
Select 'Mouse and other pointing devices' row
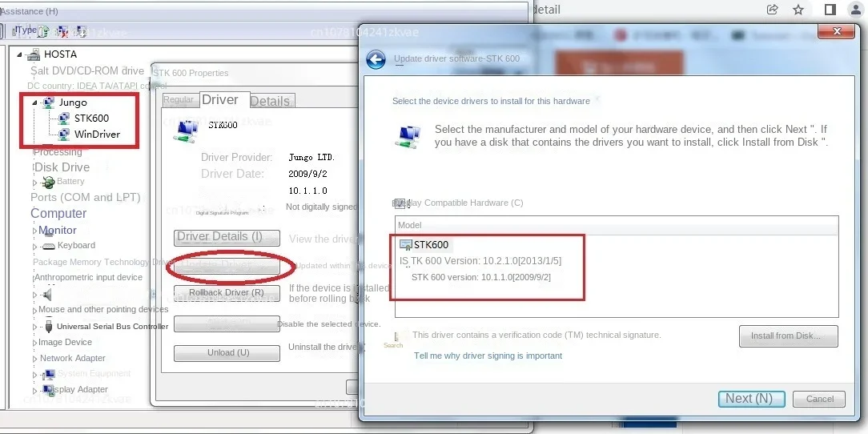103,309
